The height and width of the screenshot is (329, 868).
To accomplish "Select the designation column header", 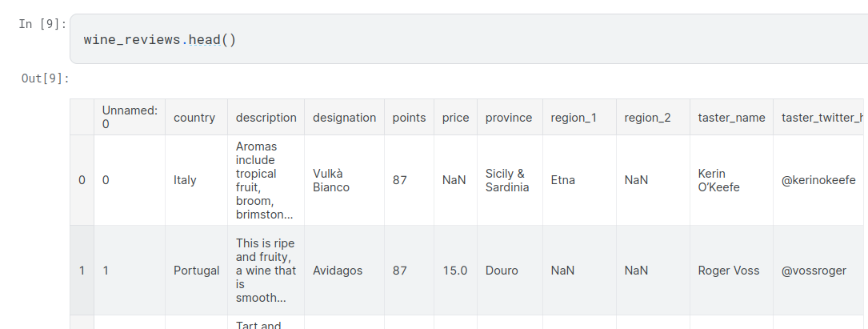I will [x=344, y=118].
